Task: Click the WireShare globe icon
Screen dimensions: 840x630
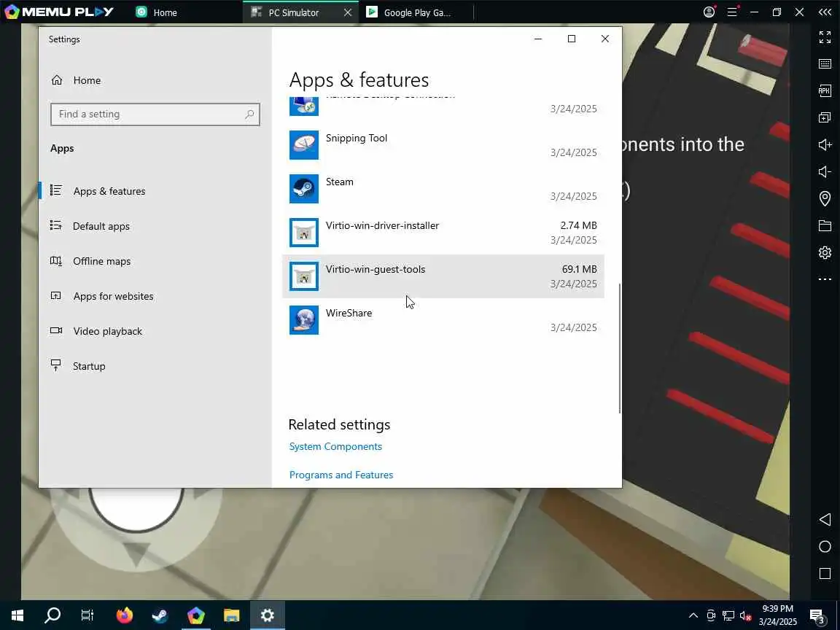Action: pyautogui.click(x=304, y=320)
